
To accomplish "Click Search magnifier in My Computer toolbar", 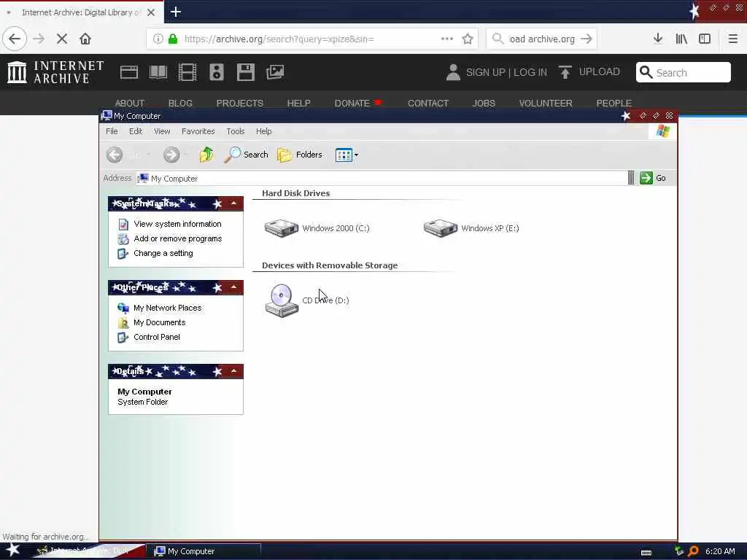I will click(247, 155).
